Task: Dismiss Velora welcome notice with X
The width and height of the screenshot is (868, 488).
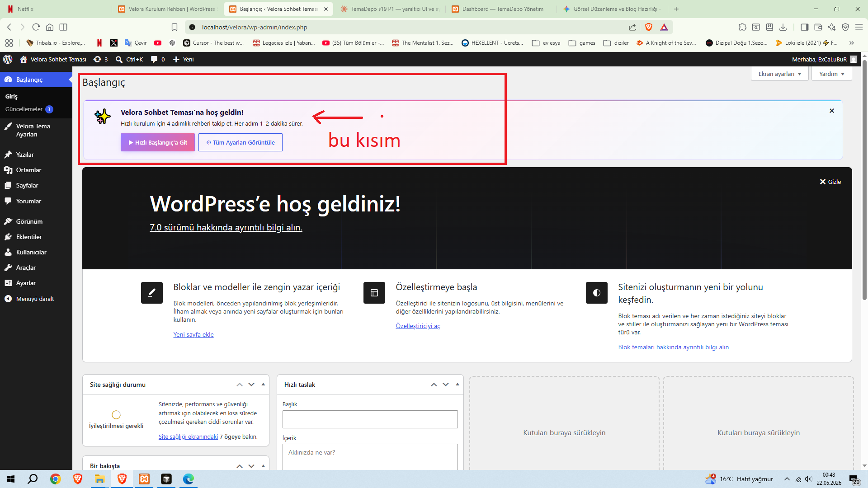Action: tap(831, 111)
